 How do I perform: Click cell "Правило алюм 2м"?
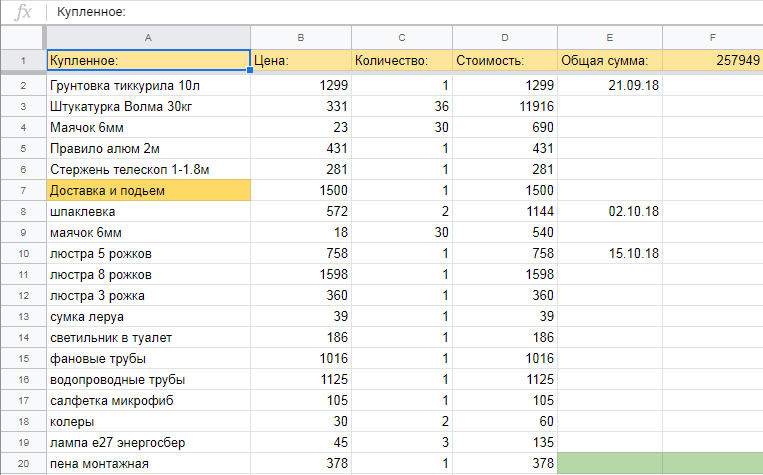(x=148, y=148)
